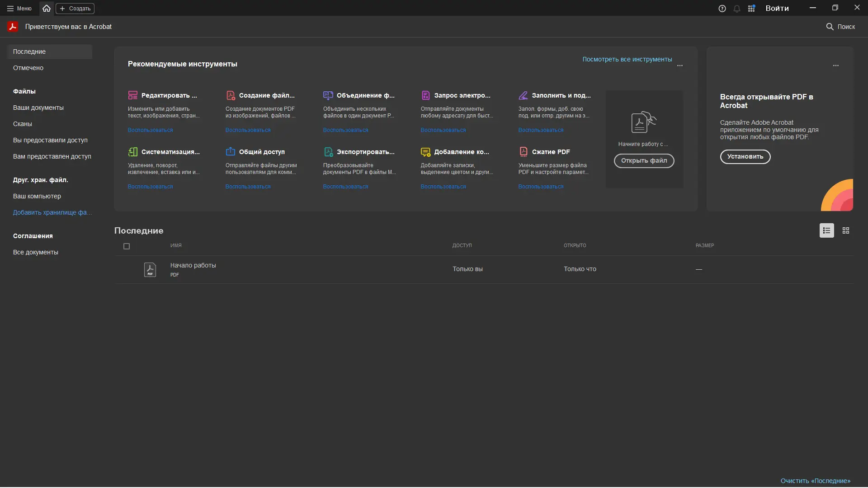Open the overflow menu next to Посмотреть все инструменты

(x=681, y=66)
